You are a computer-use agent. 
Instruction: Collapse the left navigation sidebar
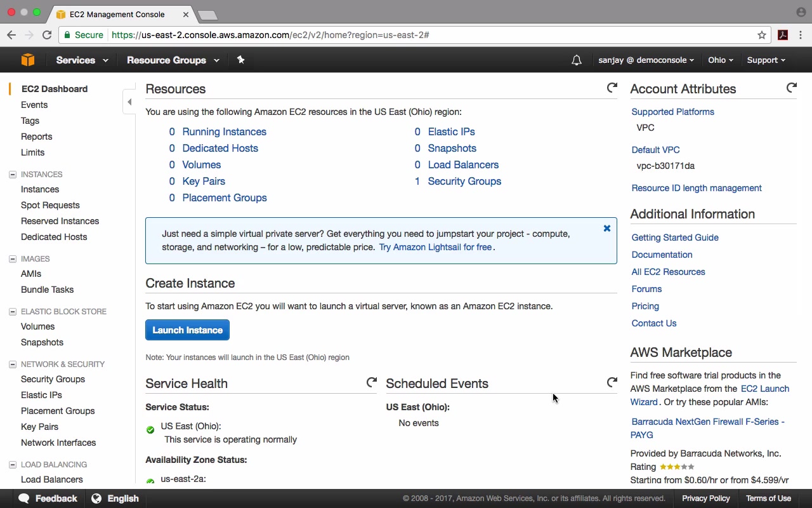[x=129, y=102]
